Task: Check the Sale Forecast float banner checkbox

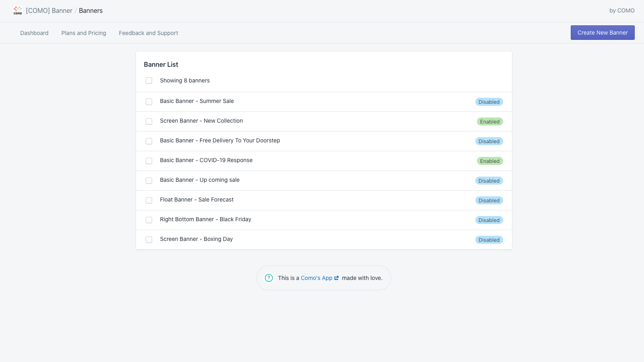Action: point(149,200)
